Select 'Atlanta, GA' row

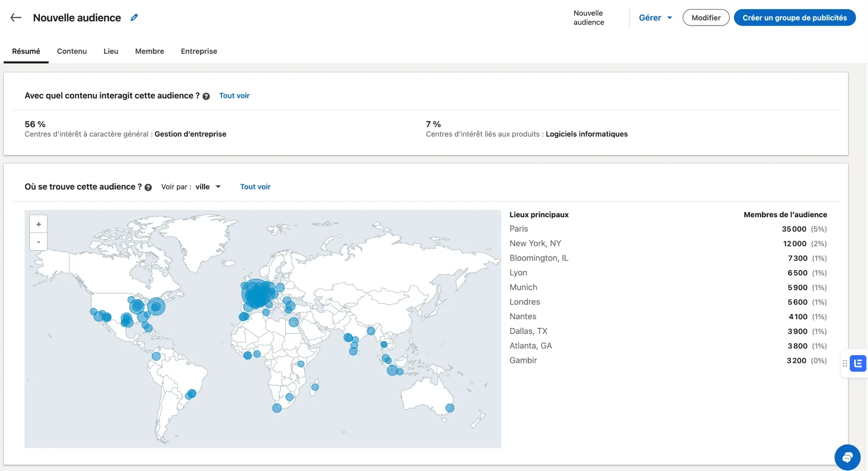668,346
